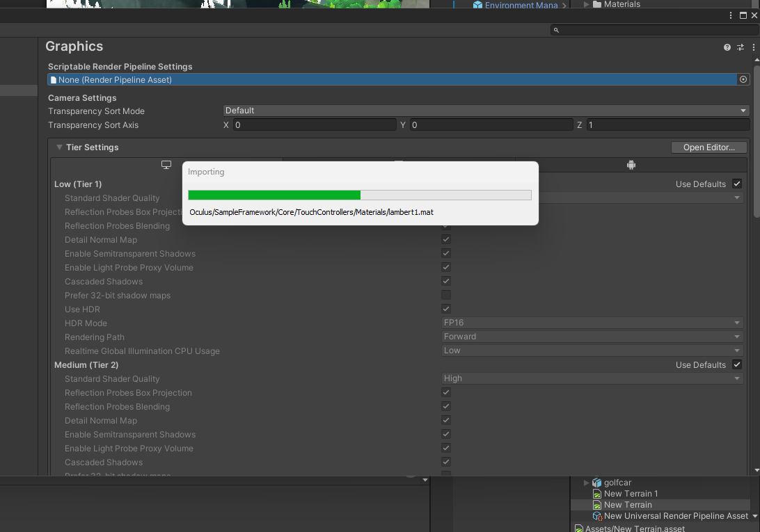Open Low tier Standard Shader Quality dropdown arrow
Screen dimensions: 760x532
(x=737, y=198)
